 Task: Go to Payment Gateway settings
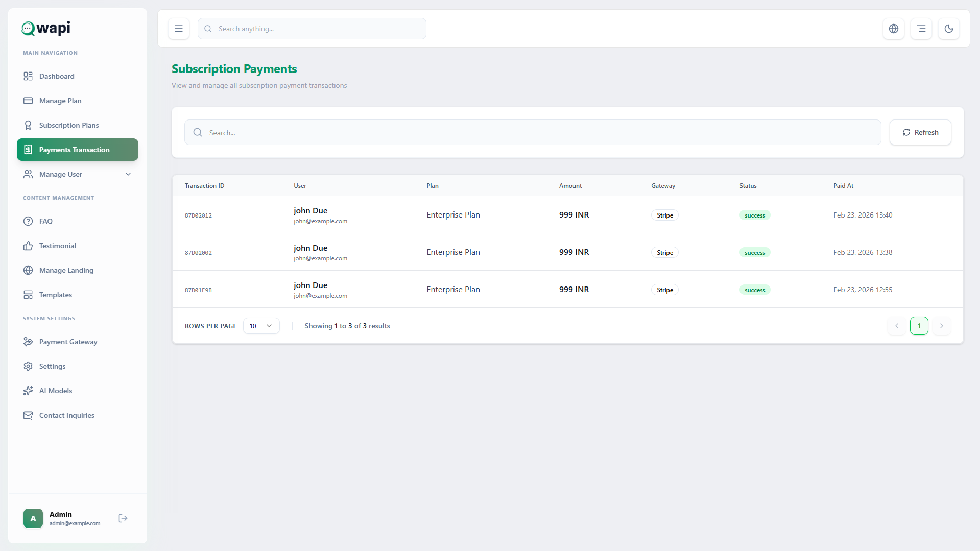pyautogui.click(x=68, y=342)
